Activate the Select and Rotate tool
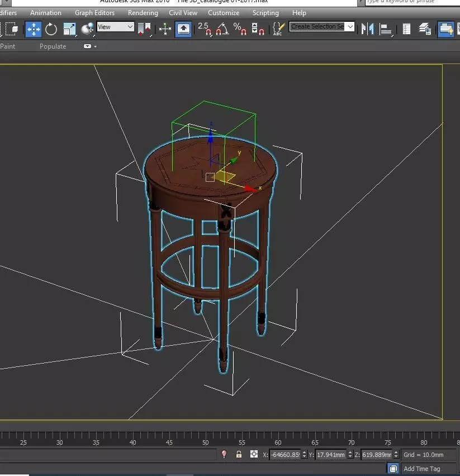The height and width of the screenshot is (476, 460). (51, 29)
